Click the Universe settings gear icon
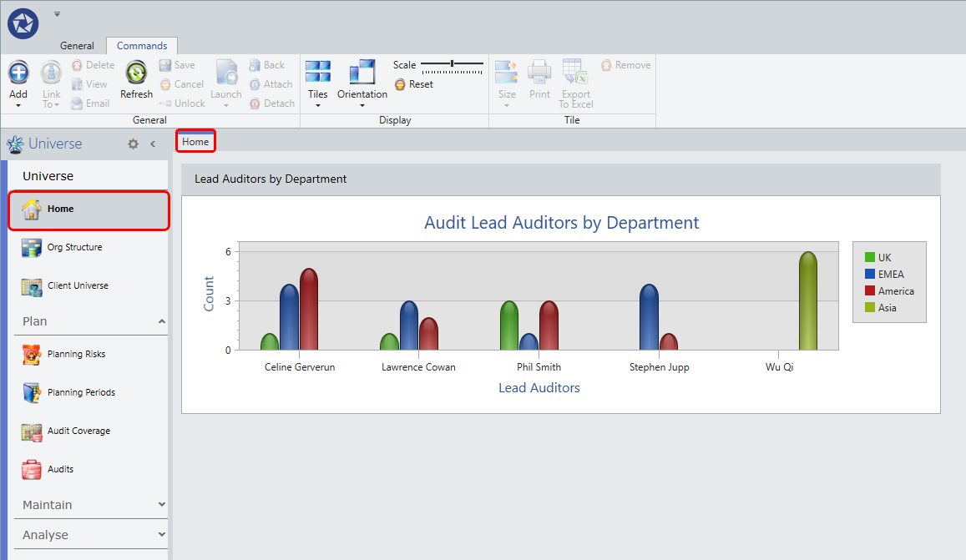This screenshot has width=966, height=560. pos(133,144)
